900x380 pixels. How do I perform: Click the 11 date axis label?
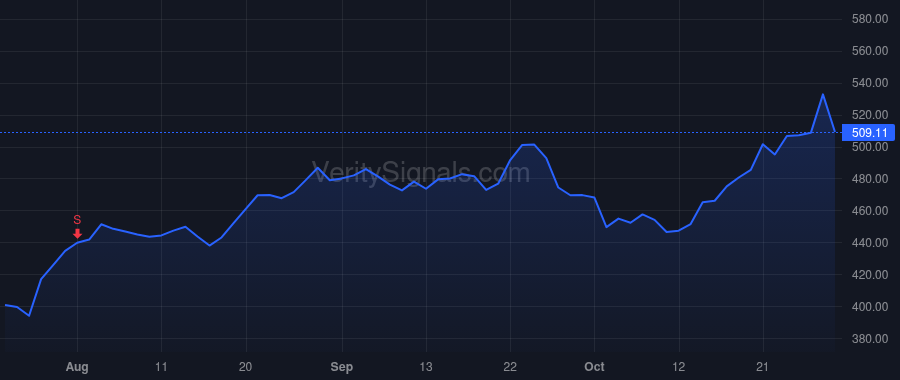coord(161,367)
